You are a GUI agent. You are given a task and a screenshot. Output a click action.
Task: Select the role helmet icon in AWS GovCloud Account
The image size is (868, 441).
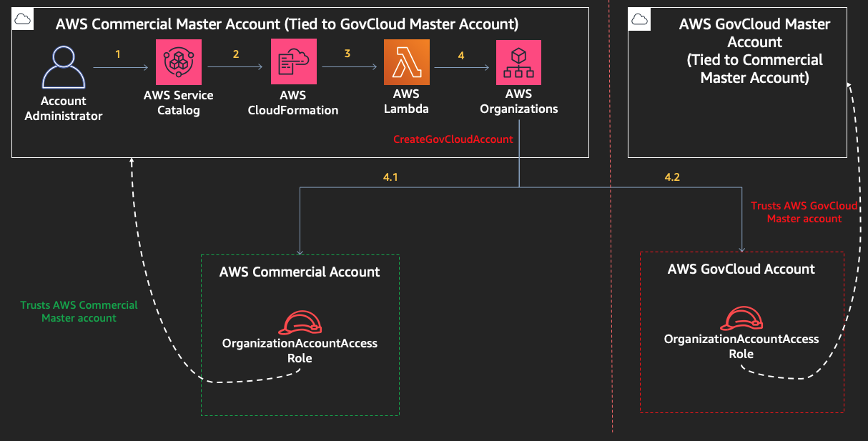742,318
